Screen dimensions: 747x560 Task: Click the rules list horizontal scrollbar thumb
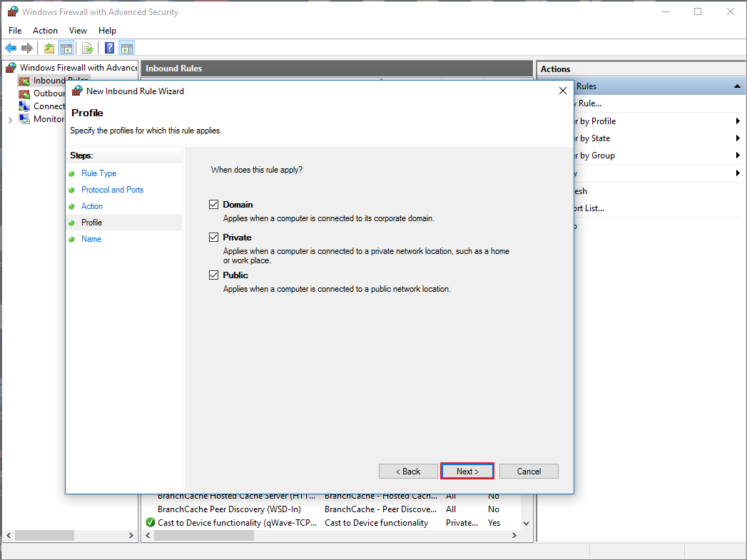pos(204,536)
